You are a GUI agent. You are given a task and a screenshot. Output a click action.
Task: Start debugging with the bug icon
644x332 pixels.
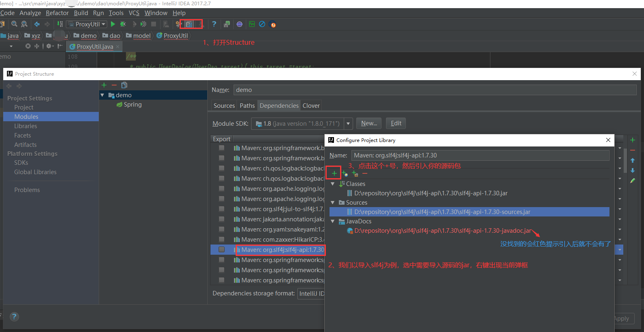123,24
